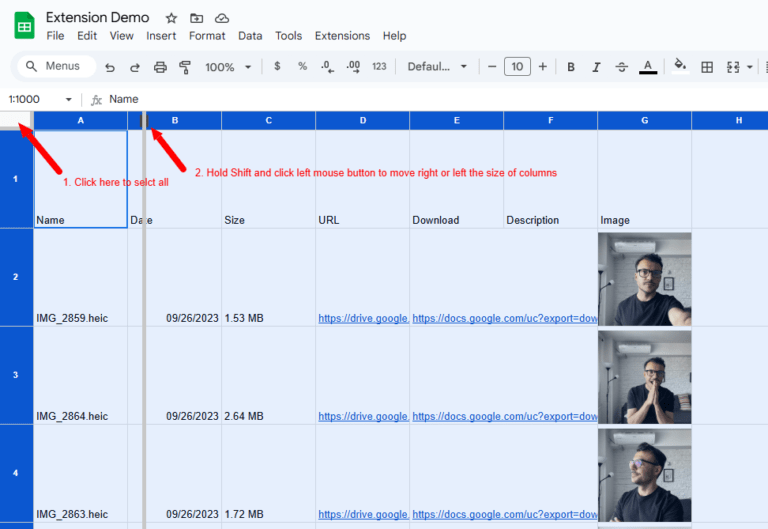Click the redo arrow in toolbar
The image size is (768, 529).
tap(135, 67)
